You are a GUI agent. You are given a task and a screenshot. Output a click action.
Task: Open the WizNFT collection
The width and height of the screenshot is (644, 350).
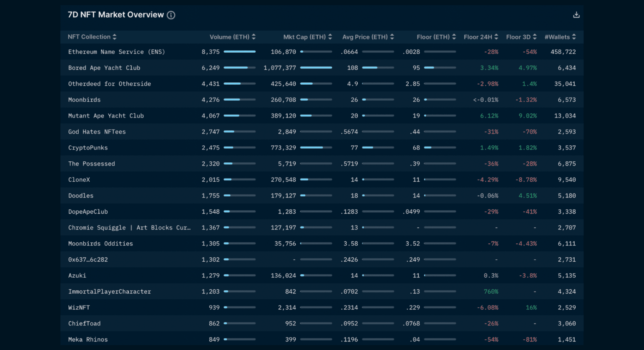click(x=79, y=307)
